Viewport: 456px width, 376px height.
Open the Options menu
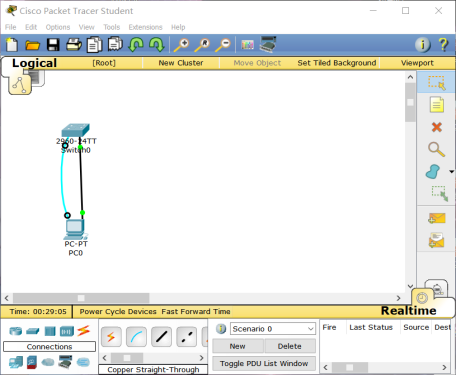(58, 27)
